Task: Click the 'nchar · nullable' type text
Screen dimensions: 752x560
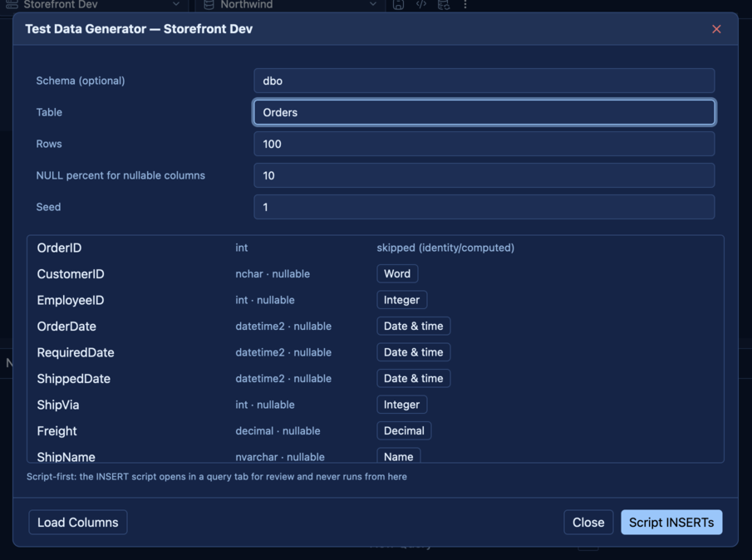Action: click(273, 273)
